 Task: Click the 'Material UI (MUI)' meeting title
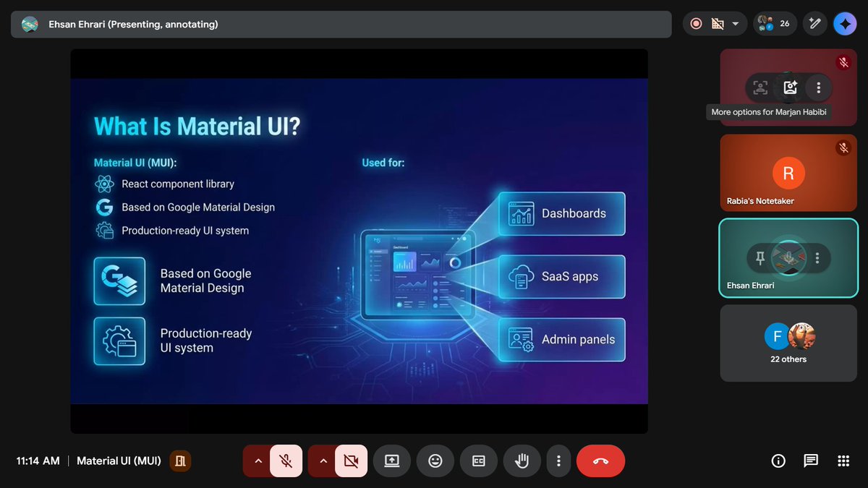click(119, 461)
